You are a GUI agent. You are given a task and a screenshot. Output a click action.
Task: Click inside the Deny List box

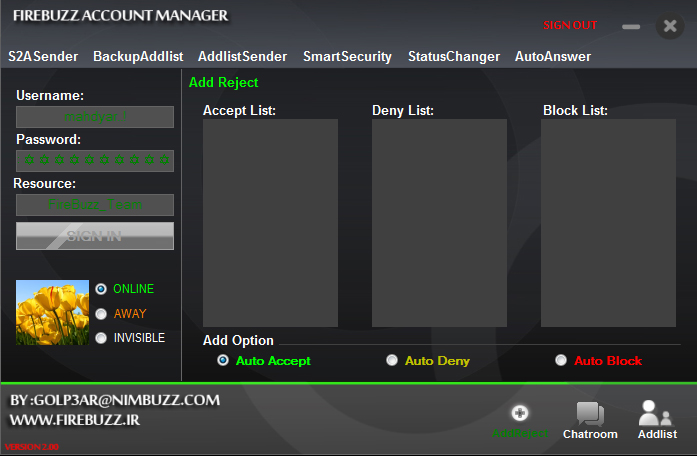click(439, 223)
